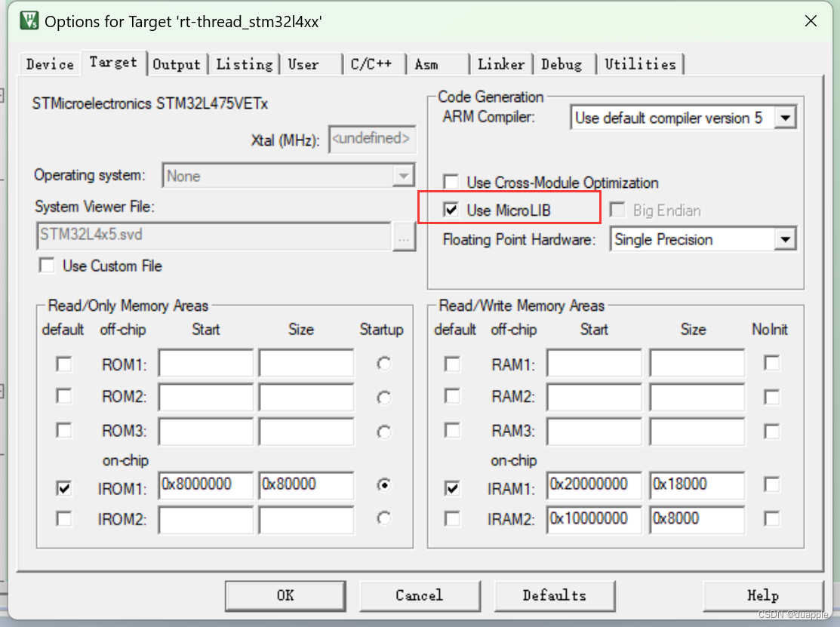Enable NoInit for IRAM1

click(771, 484)
